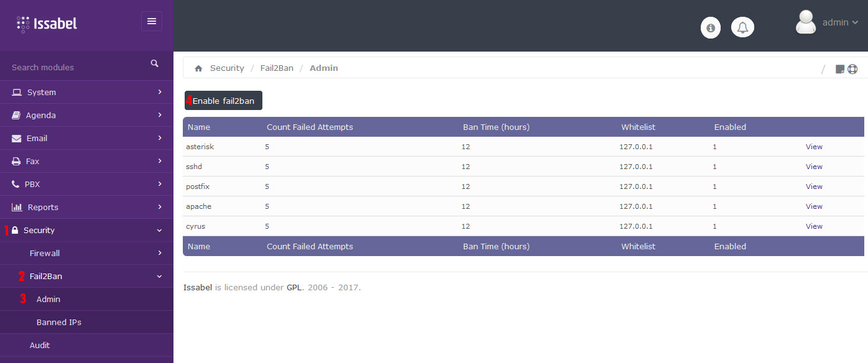Viewport: 868px width, 363px height.
Task: Click the apache name cell
Action: [x=199, y=206]
